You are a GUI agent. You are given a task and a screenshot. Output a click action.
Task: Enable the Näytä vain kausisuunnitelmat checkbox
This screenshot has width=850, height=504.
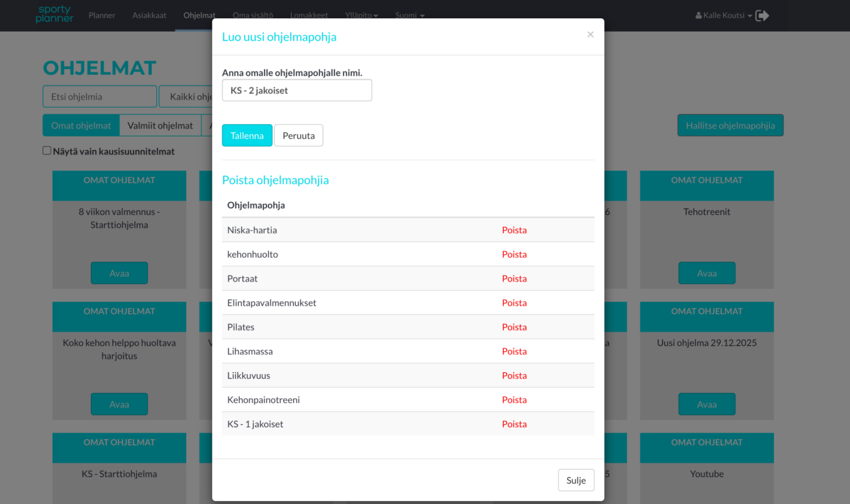[46, 150]
